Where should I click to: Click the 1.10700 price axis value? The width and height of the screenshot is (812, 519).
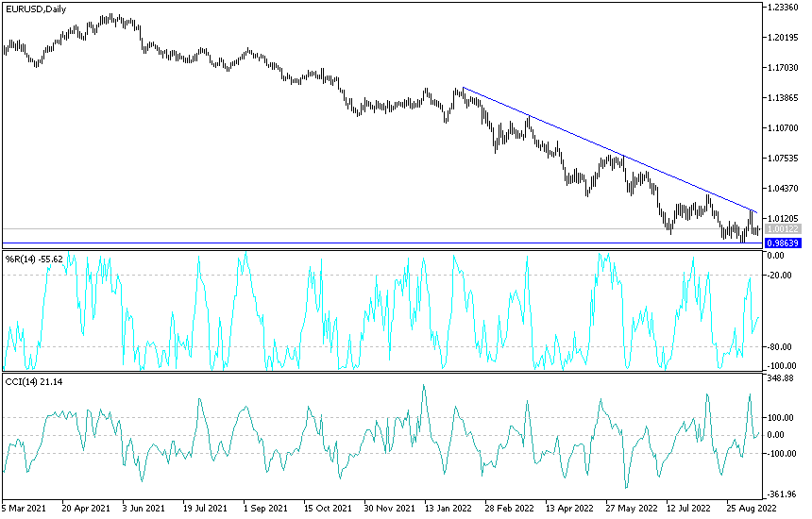tap(783, 127)
